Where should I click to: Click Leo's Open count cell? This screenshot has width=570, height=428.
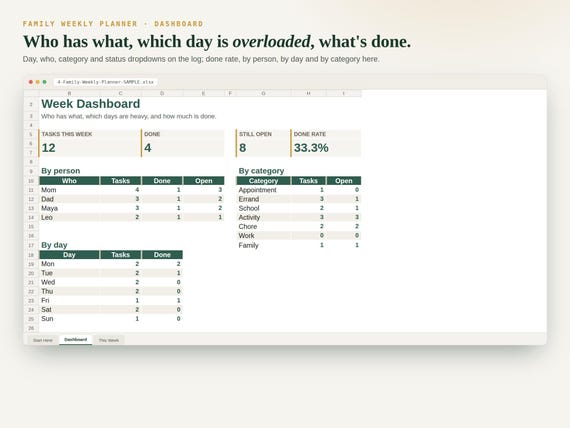coord(204,217)
